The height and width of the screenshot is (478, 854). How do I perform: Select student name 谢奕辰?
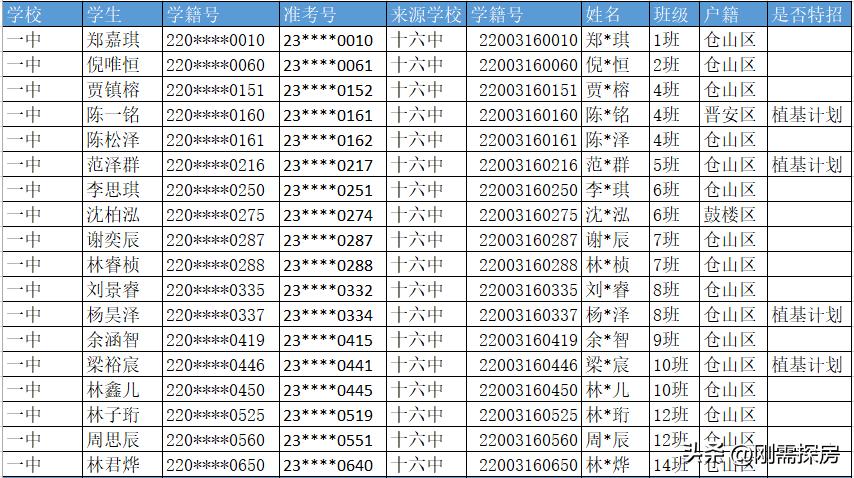(x=113, y=240)
